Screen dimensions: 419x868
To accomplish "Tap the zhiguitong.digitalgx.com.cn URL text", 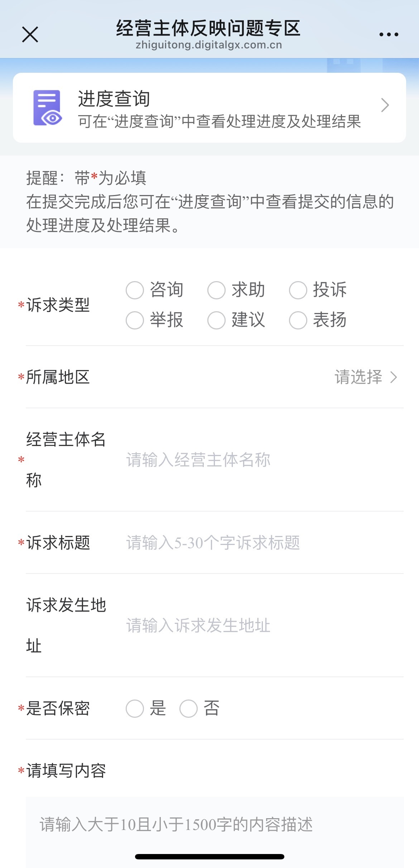I will pos(209,45).
